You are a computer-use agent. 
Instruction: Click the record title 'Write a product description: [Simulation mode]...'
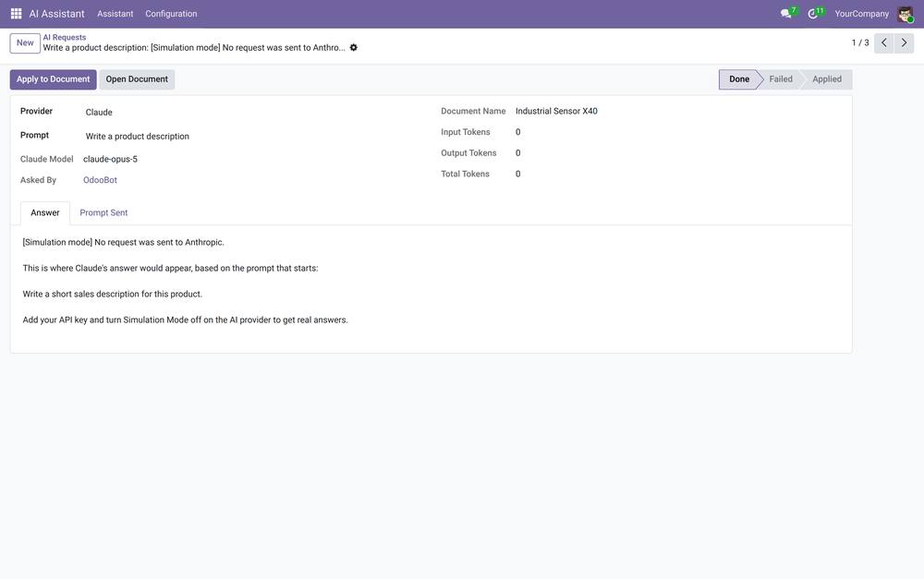point(194,48)
